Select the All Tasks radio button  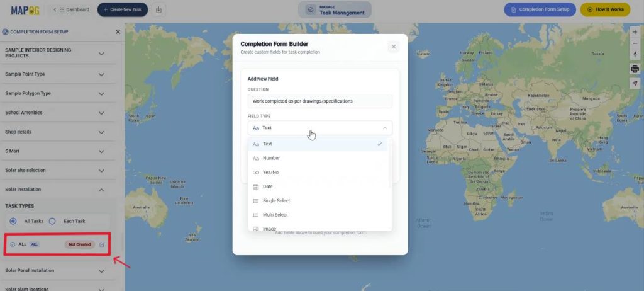(13, 221)
